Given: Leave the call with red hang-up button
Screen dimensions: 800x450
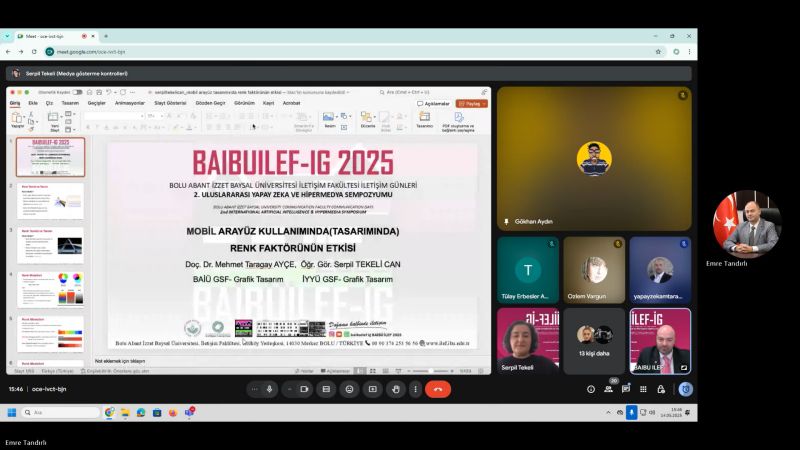Looking at the screenshot, I should 438,389.
